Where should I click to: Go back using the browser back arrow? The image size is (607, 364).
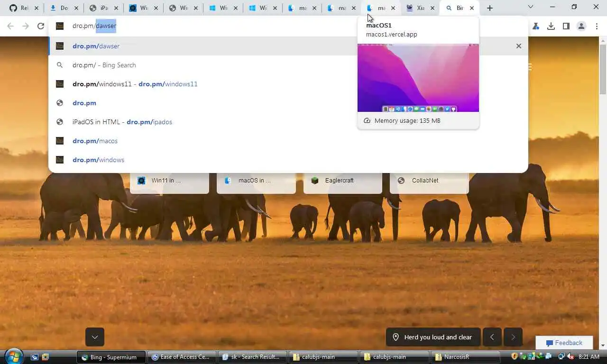[x=10, y=26]
